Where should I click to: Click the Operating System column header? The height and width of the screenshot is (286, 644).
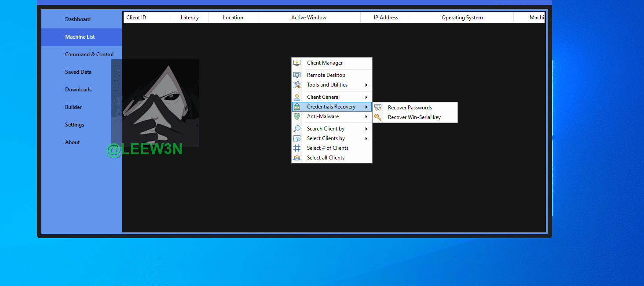point(462,18)
